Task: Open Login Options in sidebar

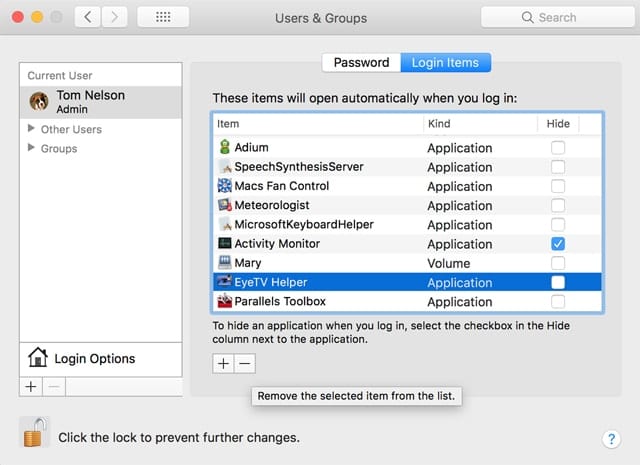Action: (94, 358)
